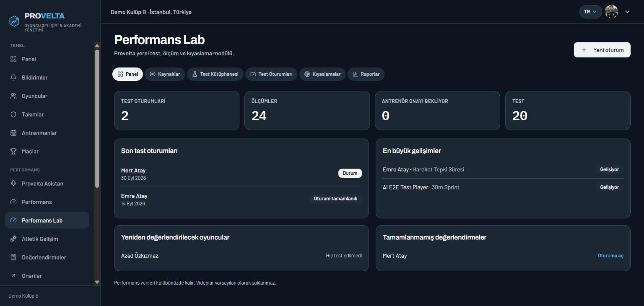Click the Maçlar trophy icon

[13, 151]
